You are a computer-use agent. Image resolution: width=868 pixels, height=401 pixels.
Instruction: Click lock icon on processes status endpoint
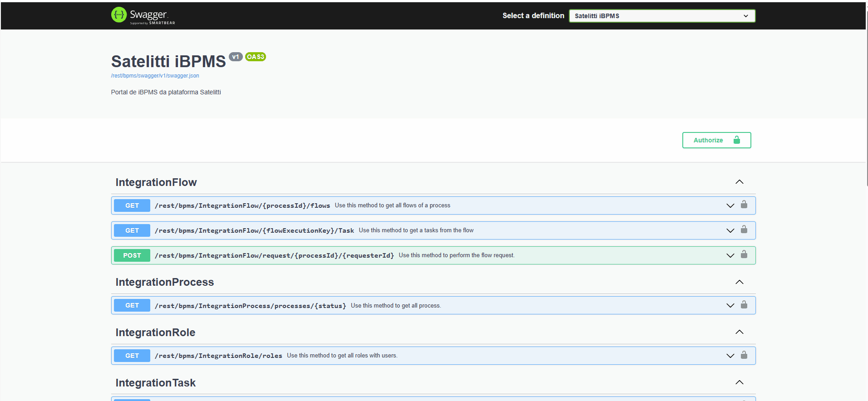744,304
